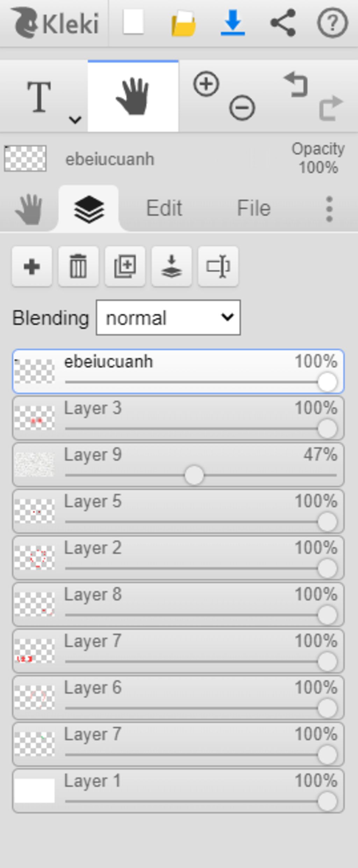Click the undo arrow

pos(296,84)
